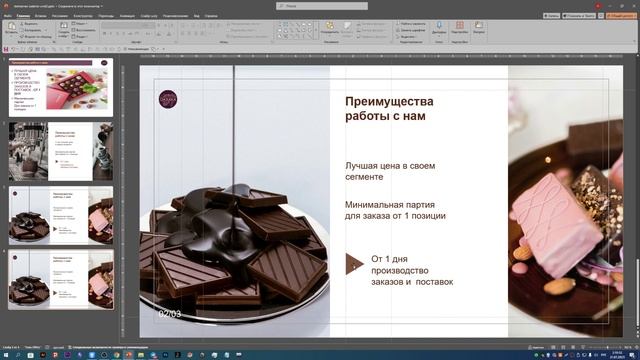640x360 pixels.
Task: Click Copy (Копировать) in the clipboard group
Action: coord(32,30)
